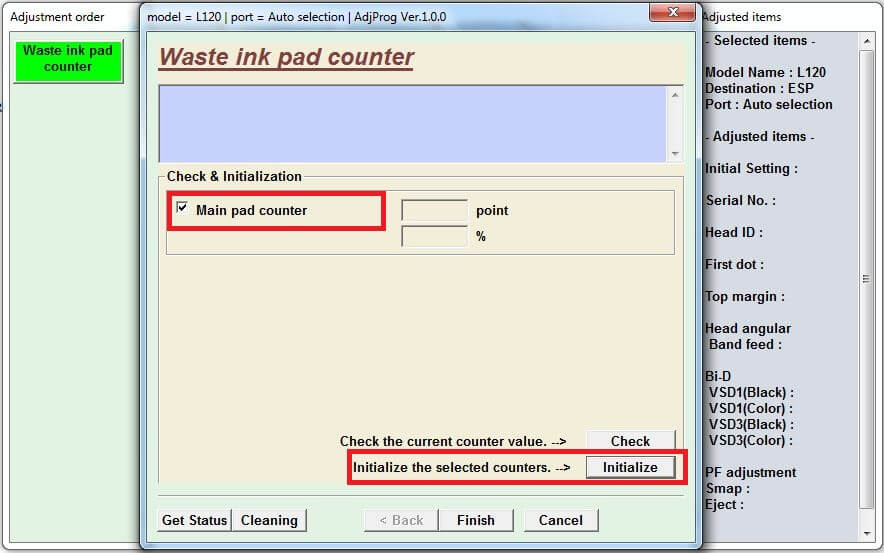The height and width of the screenshot is (553, 884).
Task: Click the Adjusted items scrollbar thumb
Action: tap(867, 279)
